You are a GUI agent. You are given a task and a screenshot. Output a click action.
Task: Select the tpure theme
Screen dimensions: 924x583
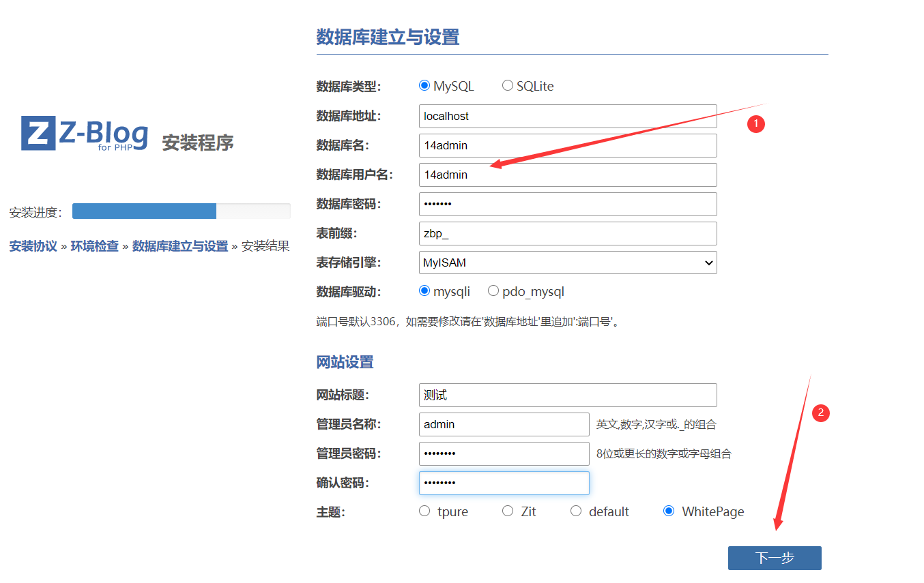[424, 511]
